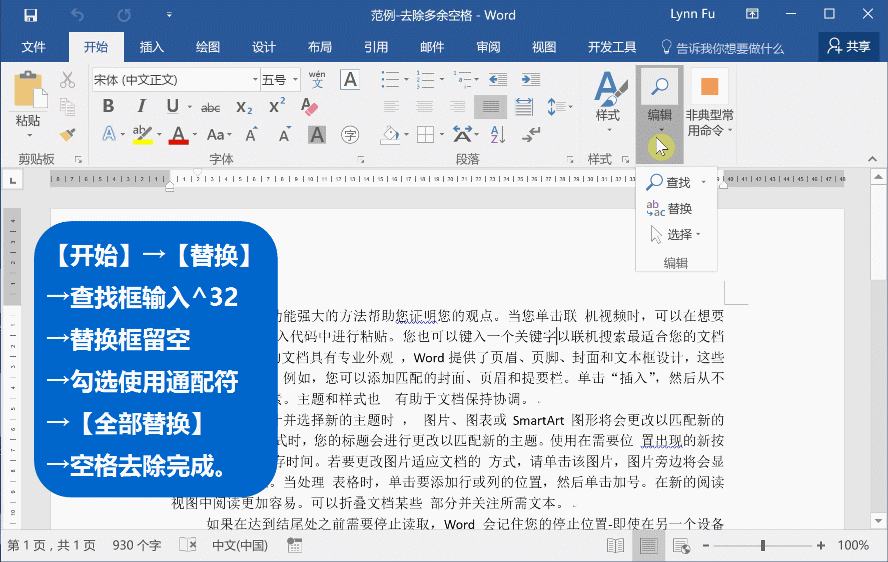Click 替换 in the edit dropdown
Viewport: 888px width, 562px height.
point(679,209)
